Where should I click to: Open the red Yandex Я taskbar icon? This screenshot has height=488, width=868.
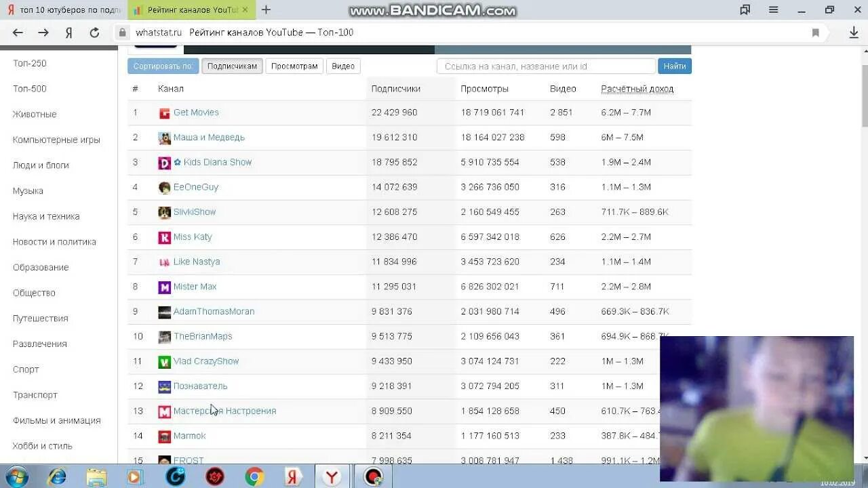[293, 476]
